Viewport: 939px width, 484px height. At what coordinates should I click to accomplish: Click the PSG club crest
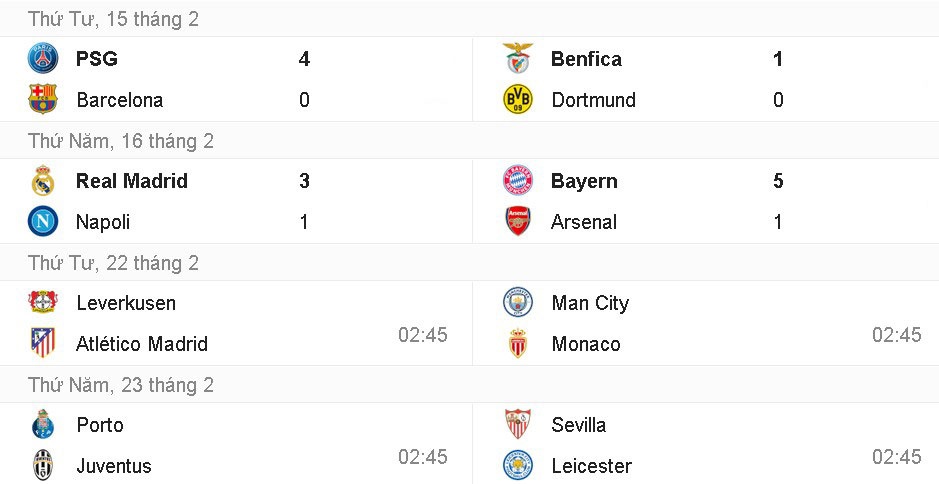43,59
